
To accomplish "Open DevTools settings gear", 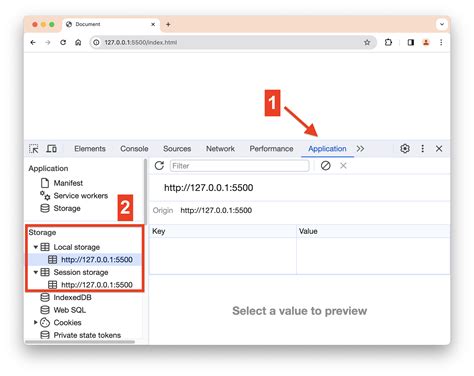I will (405, 149).
